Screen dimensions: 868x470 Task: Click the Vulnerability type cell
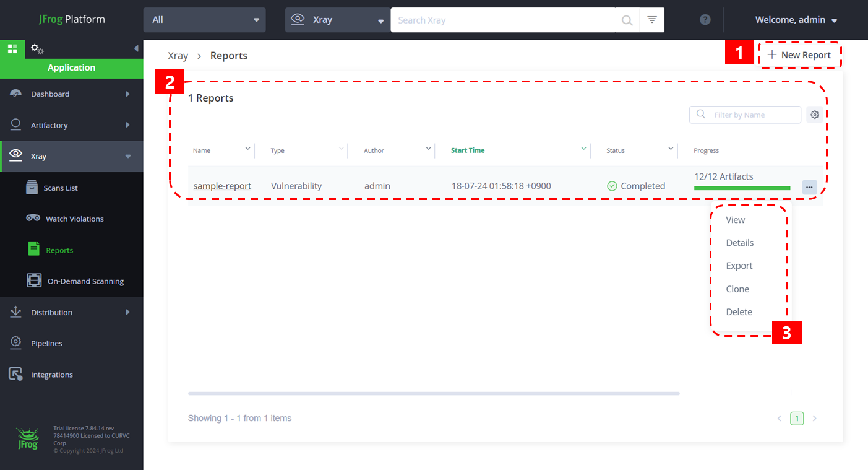(296, 186)
